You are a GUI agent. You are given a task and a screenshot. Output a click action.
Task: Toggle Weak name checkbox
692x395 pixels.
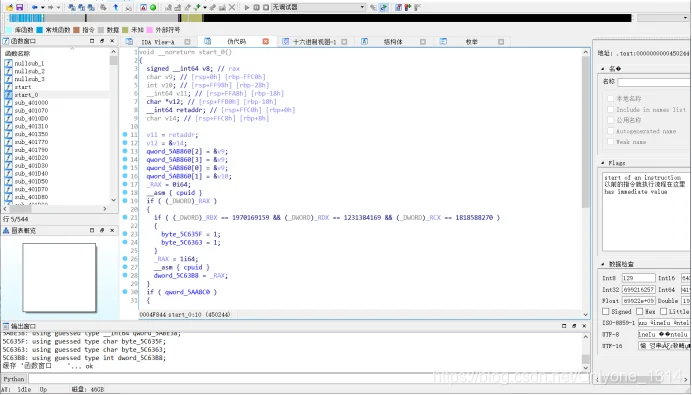[x=611, y=142]
